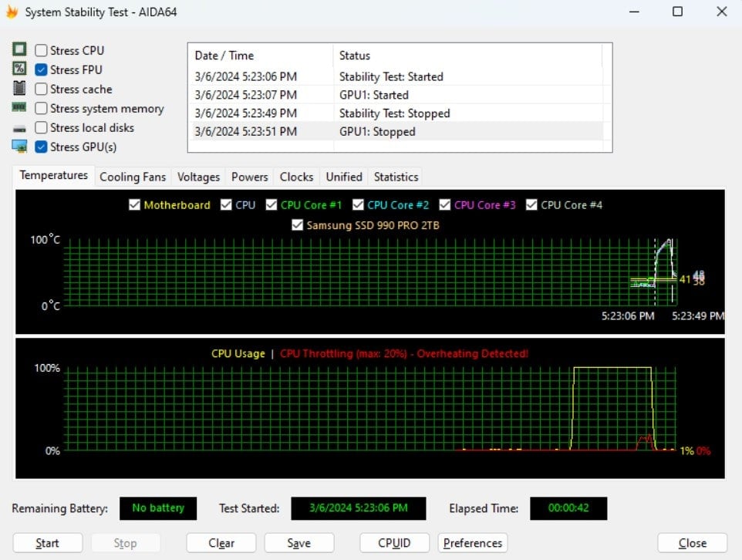Toggle Samsung SSD 990 PRO 2TB checkbox
Screen dimensions: 742x560
297,225
